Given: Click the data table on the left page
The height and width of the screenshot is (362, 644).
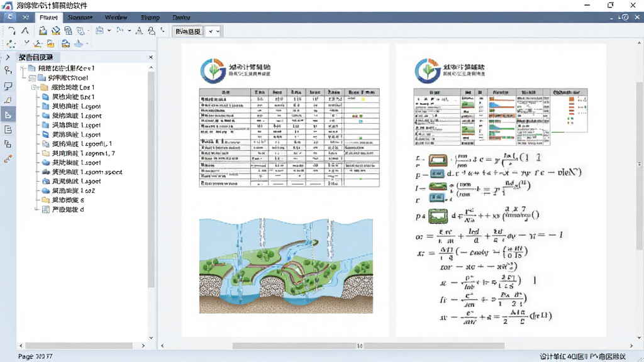Looking at the screenshot, I should click(x=289, y=138).
